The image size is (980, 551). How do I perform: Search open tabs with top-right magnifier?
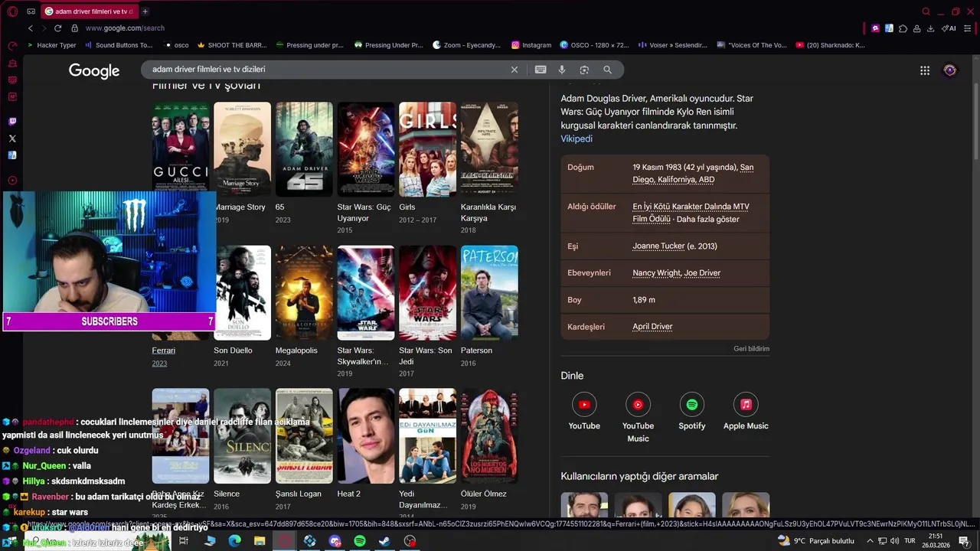(x=926, y=11)
